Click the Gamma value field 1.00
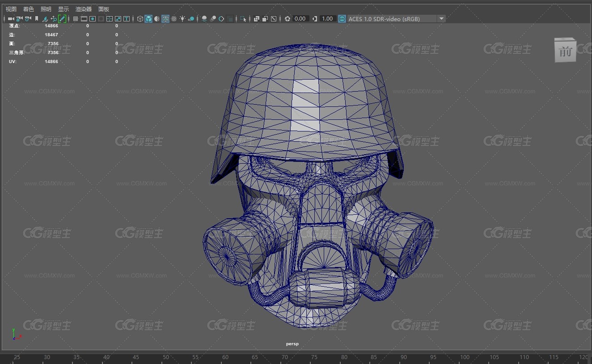The width and height of the screenshot is (592, 364). click(x=328, y=19)
